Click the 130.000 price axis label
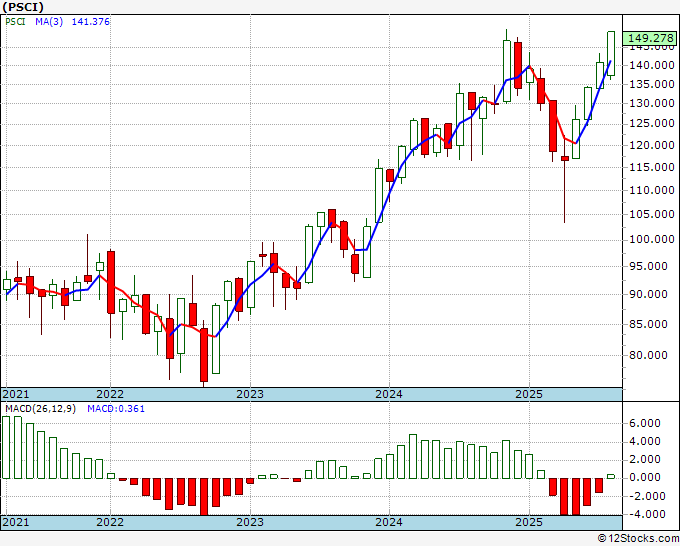This screenshot has height=546, width=680. pos(651,103)
